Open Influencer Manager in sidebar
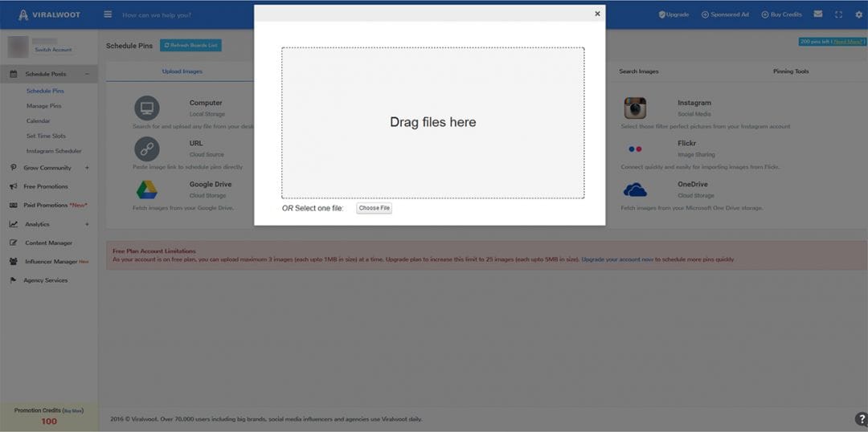This screenshot has width=868, height=432. [56, 262]
